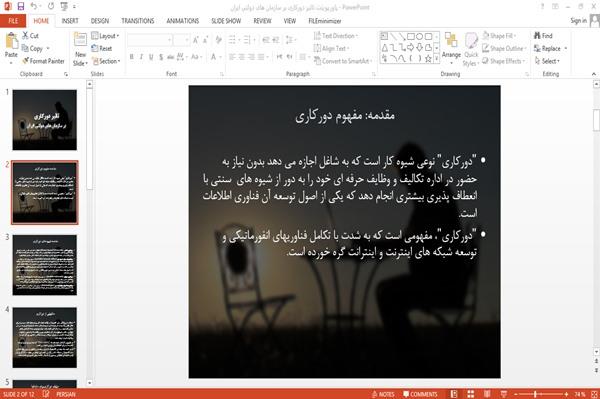Expand the Layout dropdown

click(105, 36)
